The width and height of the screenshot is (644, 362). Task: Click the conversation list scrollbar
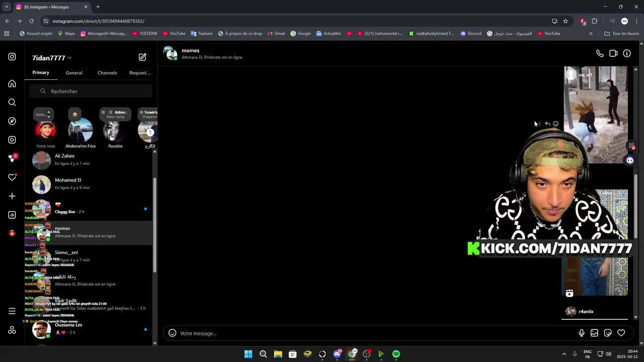point(154,225)
